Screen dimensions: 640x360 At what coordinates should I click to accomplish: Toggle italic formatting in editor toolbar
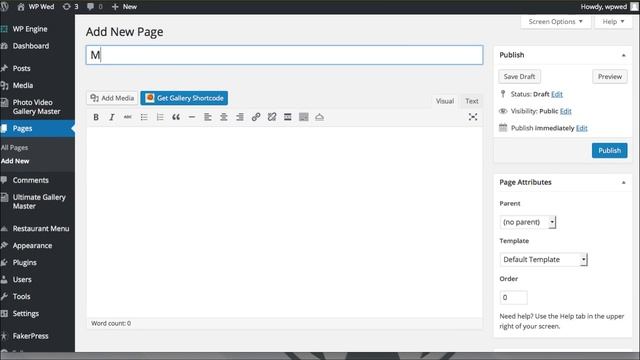111,117
